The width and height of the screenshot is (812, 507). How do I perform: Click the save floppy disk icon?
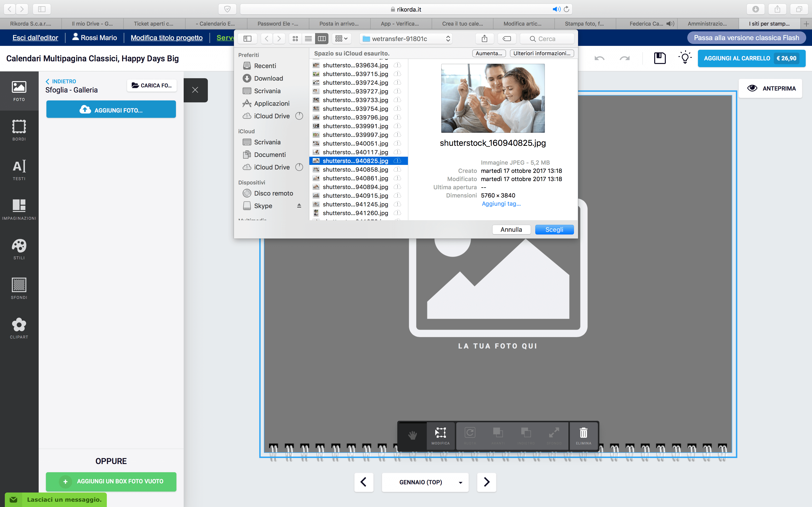(x=660, y=58)
